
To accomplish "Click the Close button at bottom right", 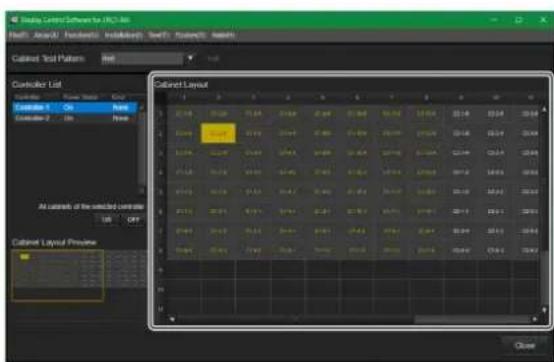I will (525, 346).
